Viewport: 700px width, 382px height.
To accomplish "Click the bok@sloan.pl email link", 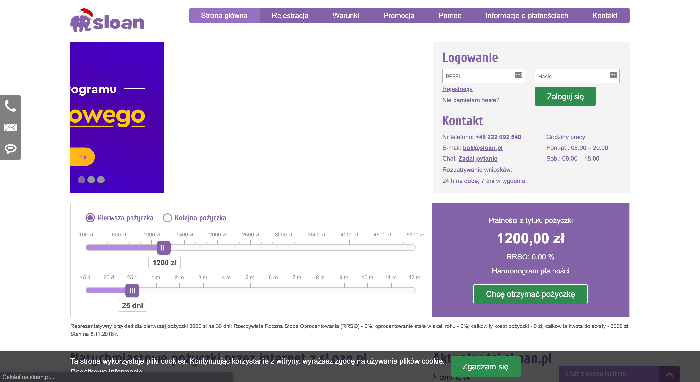I will pyautogui.click(x=483, y=148).
